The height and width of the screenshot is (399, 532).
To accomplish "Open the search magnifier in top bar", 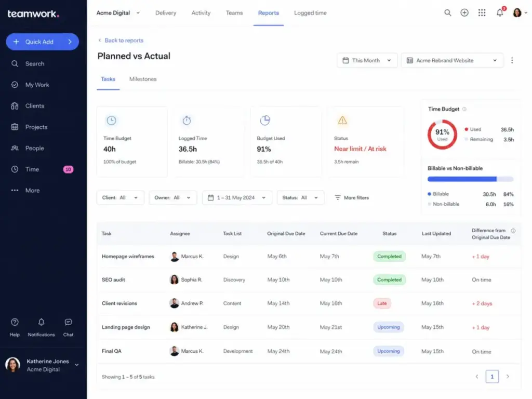I will (447, 13).
